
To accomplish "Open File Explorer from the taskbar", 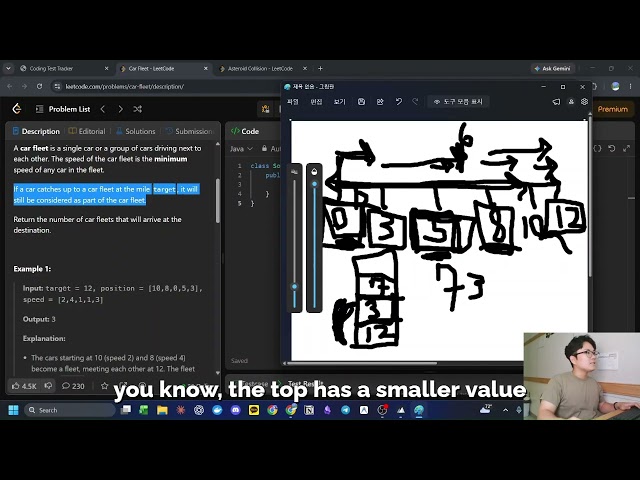I will point(162,410).
